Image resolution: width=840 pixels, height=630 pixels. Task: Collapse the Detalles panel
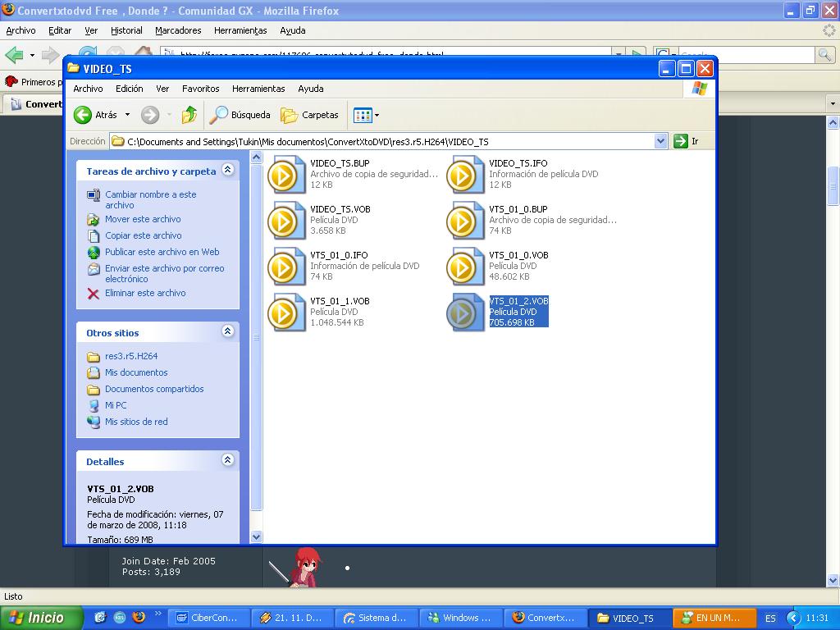[228, 459]
